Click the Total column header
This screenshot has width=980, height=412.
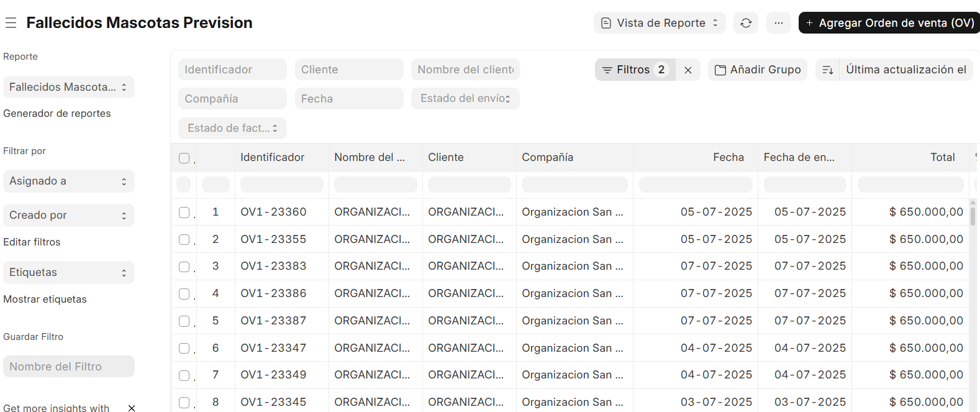(910, 157)
